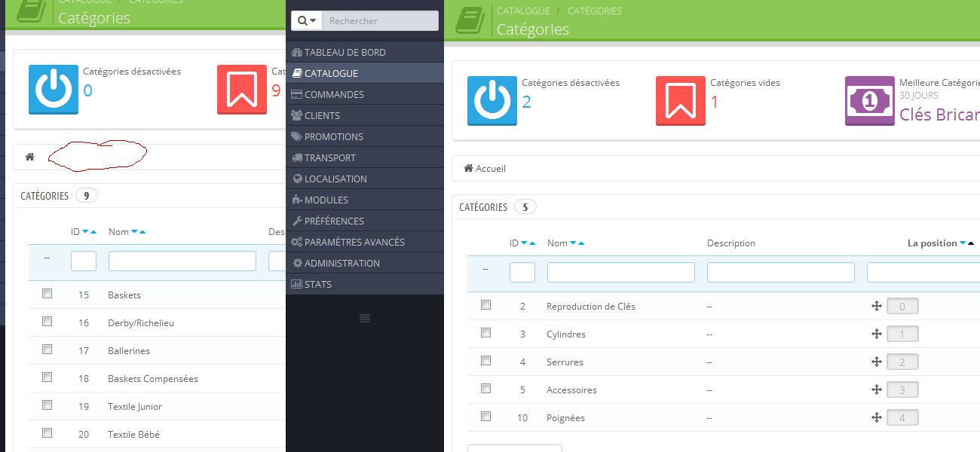Click Description column header in right window

[x=731, y=243]
